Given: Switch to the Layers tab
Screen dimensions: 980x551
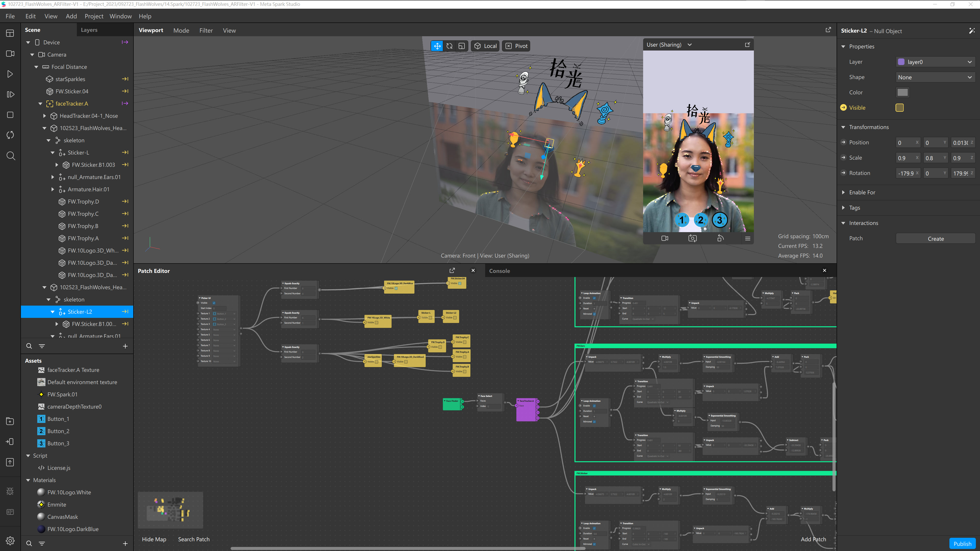Looking at the screenshot, I should click(x=89, y=30).
